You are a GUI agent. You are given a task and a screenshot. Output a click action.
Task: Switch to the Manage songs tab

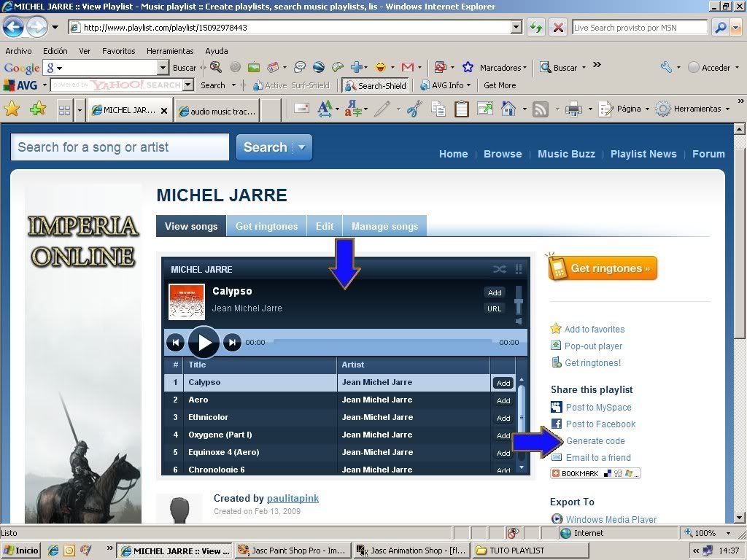pos(384,226)
